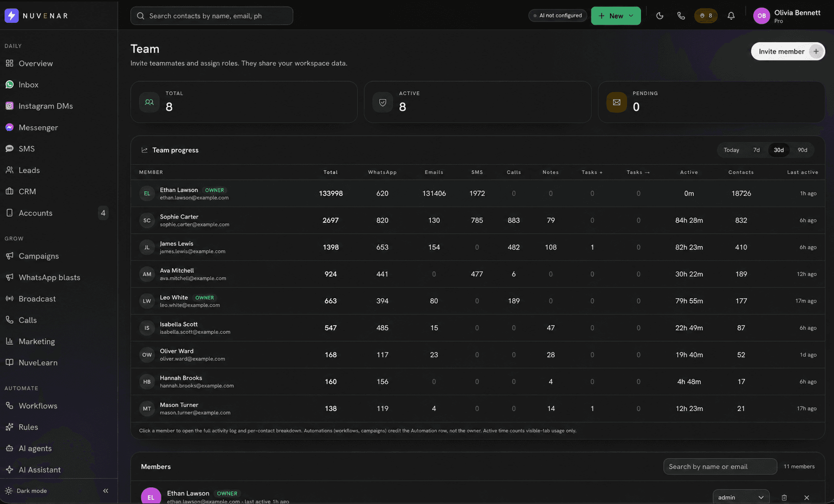
Task: Click the WhatsApp column header
Action: (x=382, y=172)
